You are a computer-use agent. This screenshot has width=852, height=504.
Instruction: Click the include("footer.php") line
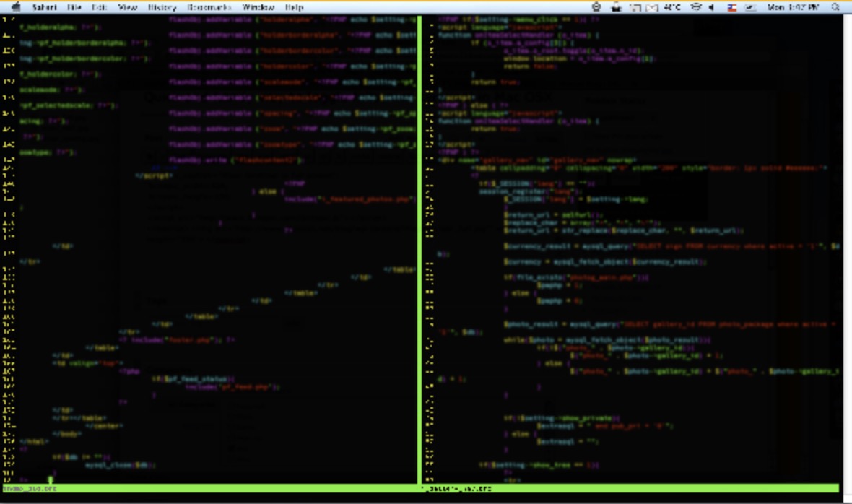pyautogui.click(x=177, y=339)
